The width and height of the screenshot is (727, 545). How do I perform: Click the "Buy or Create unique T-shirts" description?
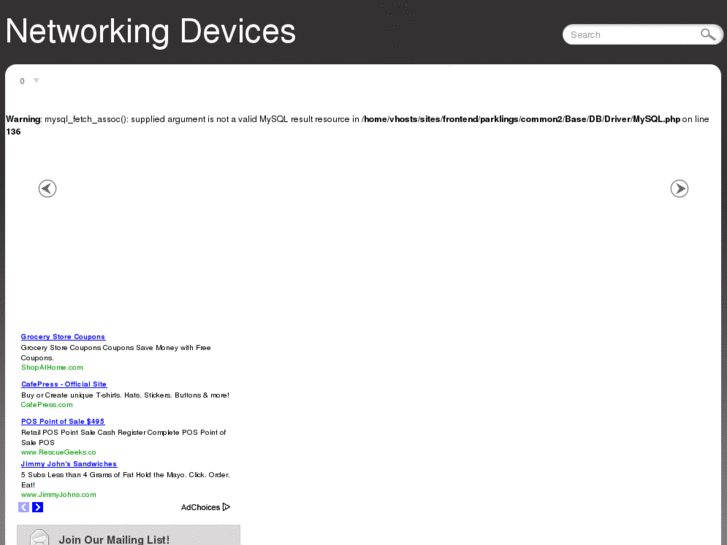(125, 395)
